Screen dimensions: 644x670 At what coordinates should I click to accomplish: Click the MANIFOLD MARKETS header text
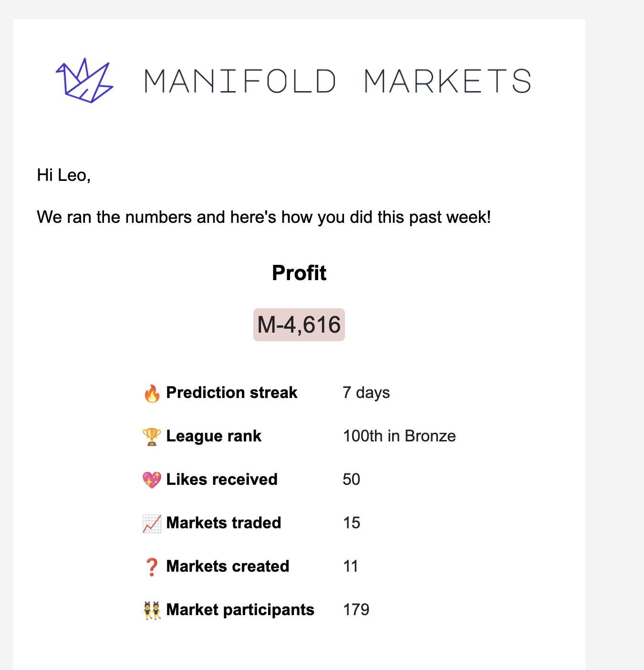(x=337, y=81)
